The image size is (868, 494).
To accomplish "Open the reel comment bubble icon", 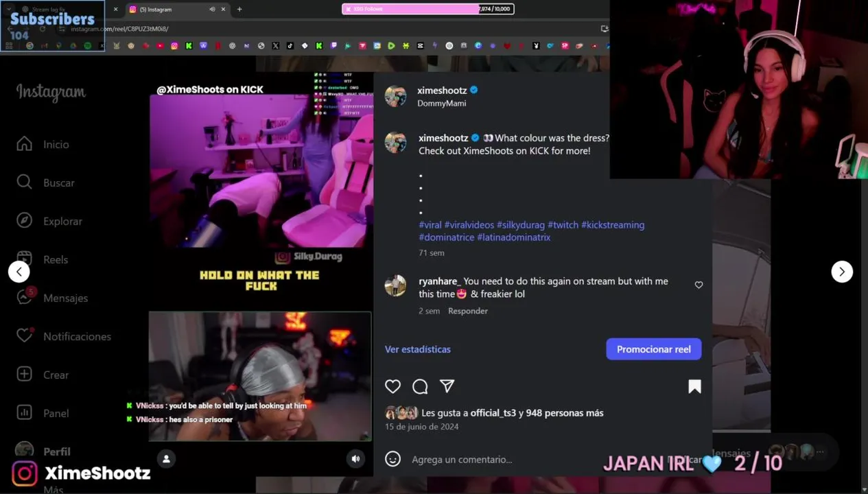I will point(420,386).
